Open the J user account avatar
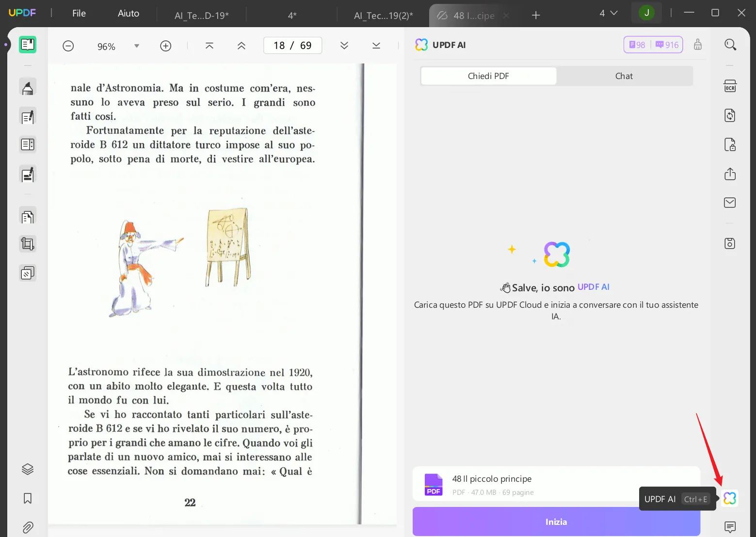The image size is (756, 537). [x=646, y=13]
